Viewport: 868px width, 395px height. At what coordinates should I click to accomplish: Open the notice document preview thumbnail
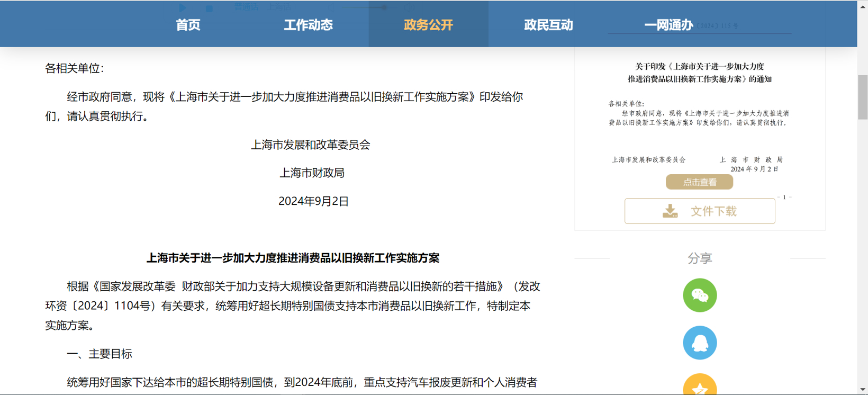pos(699,116)
